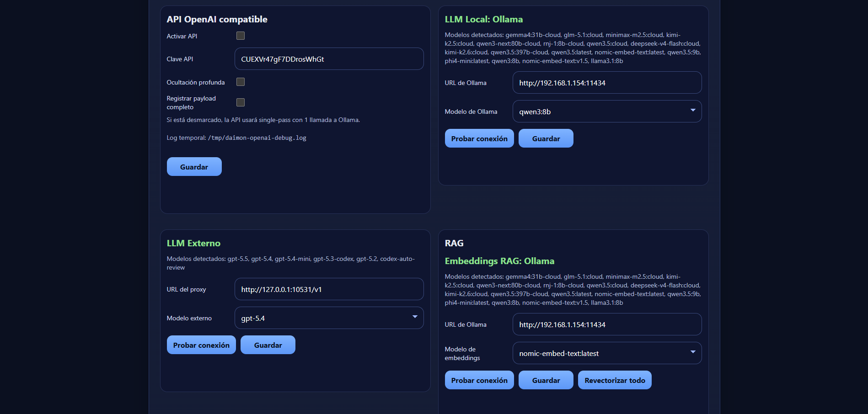868x414 pixels.
Task: Test connection in the LLM Local panel
Action: coord(479,138)
